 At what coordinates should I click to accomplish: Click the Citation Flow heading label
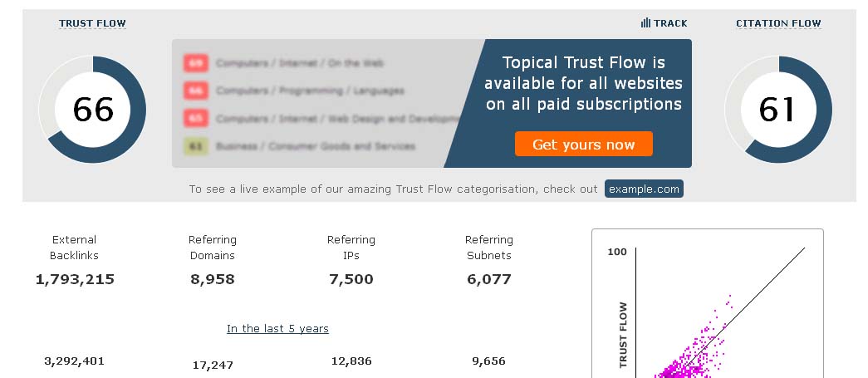coord(778,23)
